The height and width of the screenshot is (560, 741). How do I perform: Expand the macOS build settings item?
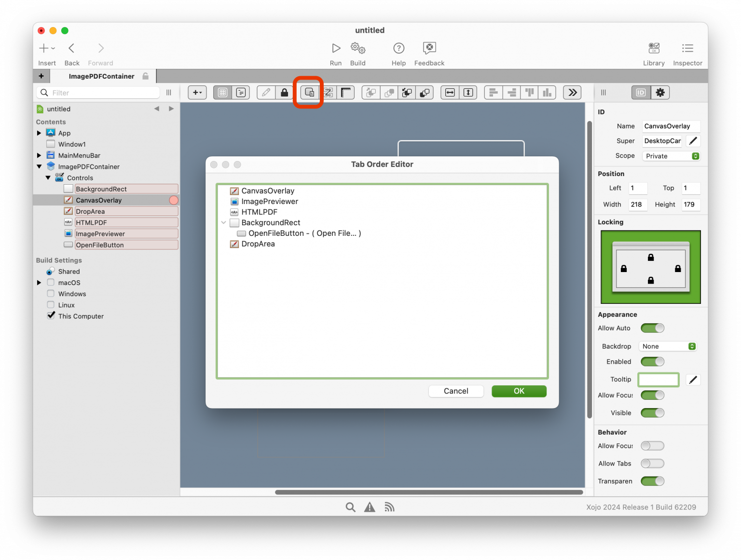pos(40,282)
